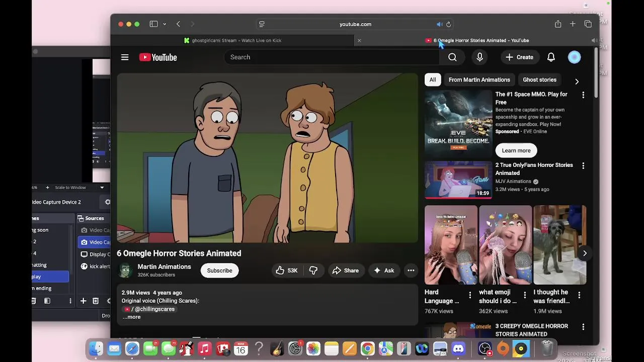The height and width of the screenshot is (362, 644).
Task: Zoom in OBS preview with plus
Action: coord(47,188)
